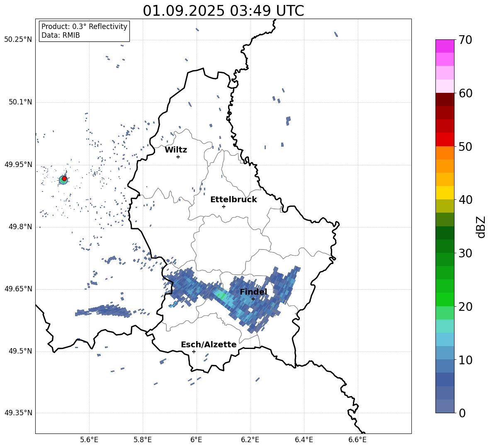The width and height of the screenshot is (491, 448).
Task: Click the 6.6°E longitude label
Action: (357, 440)
